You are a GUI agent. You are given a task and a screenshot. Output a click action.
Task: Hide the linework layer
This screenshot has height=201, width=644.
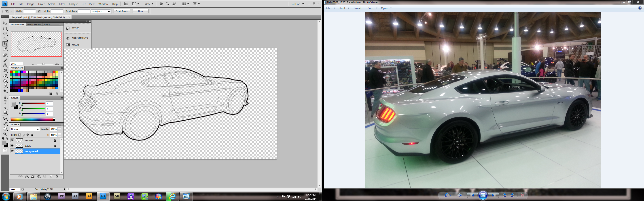12,140
